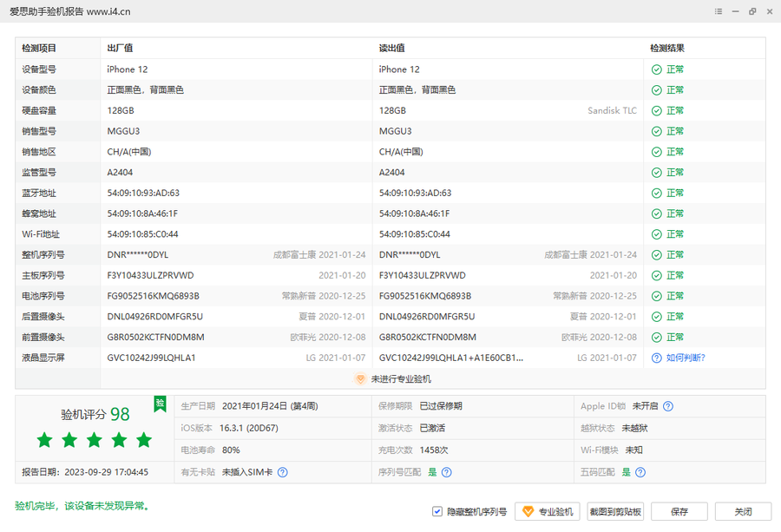Click the title 爱思助手验机报告 www.i4.cn

tap(70, 11)
